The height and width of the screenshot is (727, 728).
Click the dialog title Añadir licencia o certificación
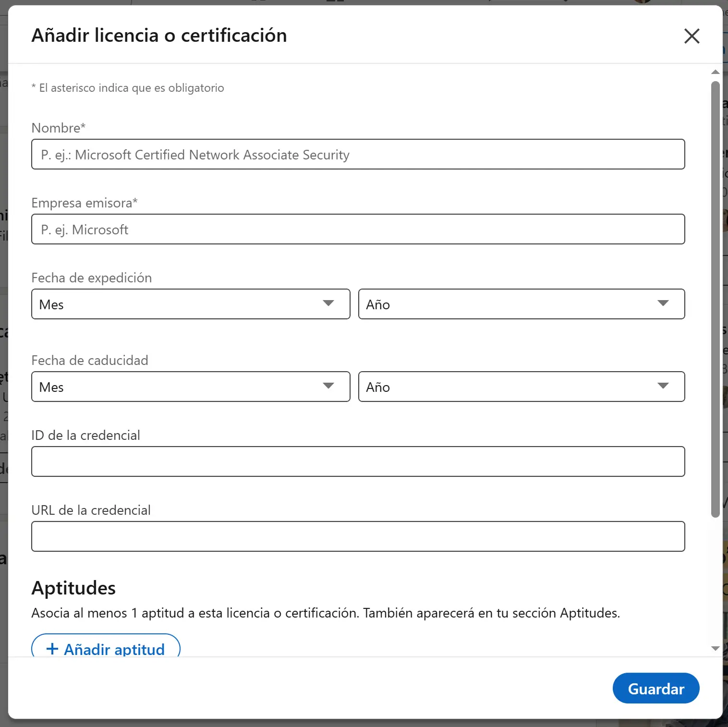(x=159, y=35)
